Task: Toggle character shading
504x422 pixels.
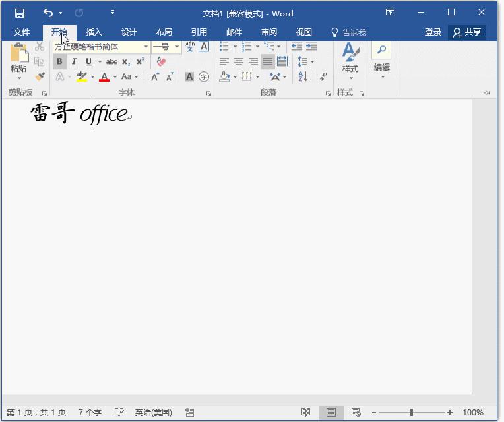Action: pos(189,76)
